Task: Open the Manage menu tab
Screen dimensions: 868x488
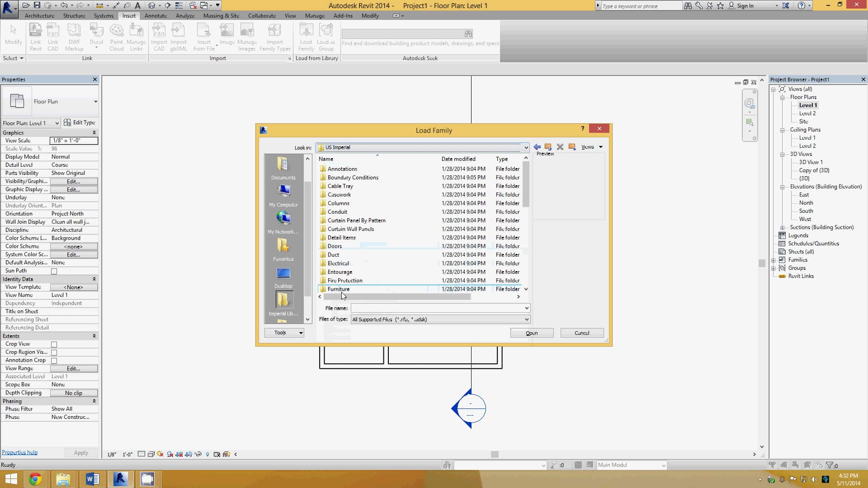Action: point(315,15)
